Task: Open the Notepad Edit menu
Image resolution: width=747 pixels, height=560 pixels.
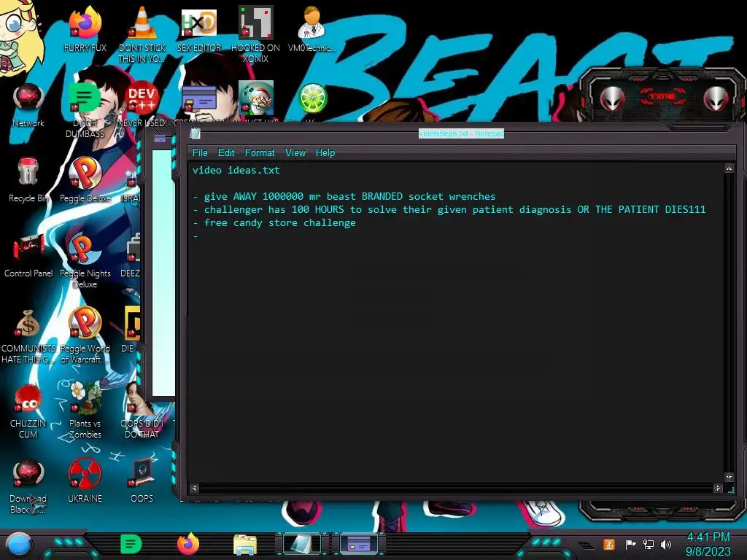Action: [x=226, y=153]
